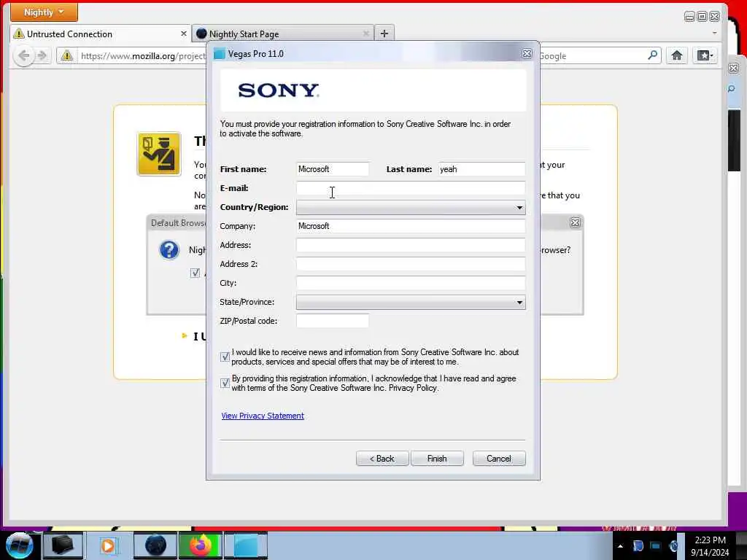Close the Untrusted Connection tab

pyautogui.click(x=183, y=34)
